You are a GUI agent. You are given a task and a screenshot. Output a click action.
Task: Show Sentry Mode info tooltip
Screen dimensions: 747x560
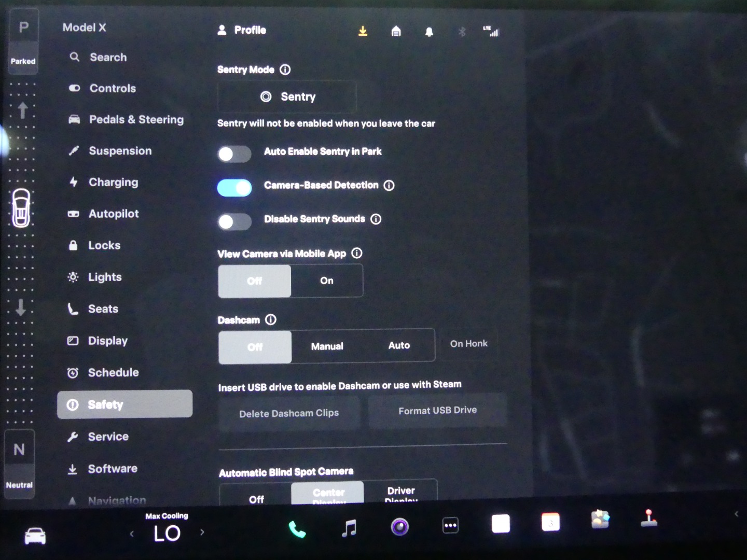click(285, 69)
